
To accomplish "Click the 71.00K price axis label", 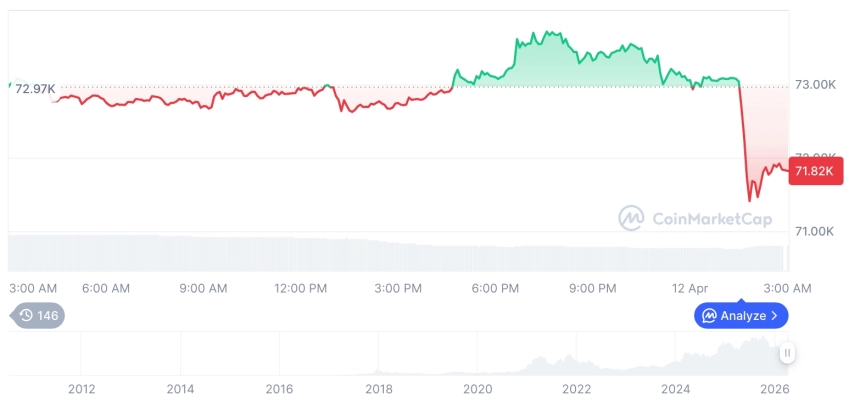I will 815,232.
